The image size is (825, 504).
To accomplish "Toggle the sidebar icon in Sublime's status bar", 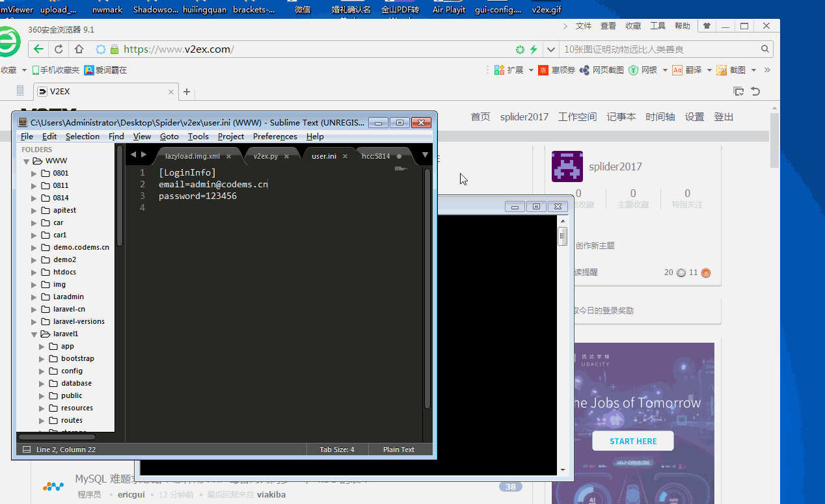I will (x=26, y=449).
